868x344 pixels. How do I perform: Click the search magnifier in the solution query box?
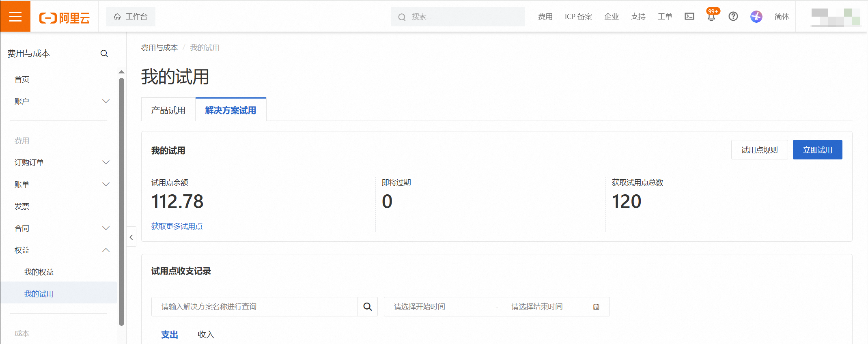point(368,307)
